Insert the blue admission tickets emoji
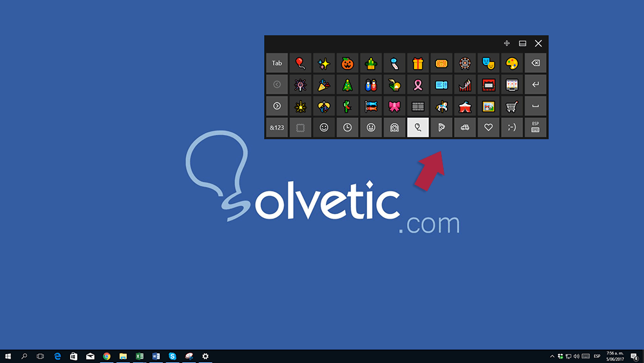 442,84
